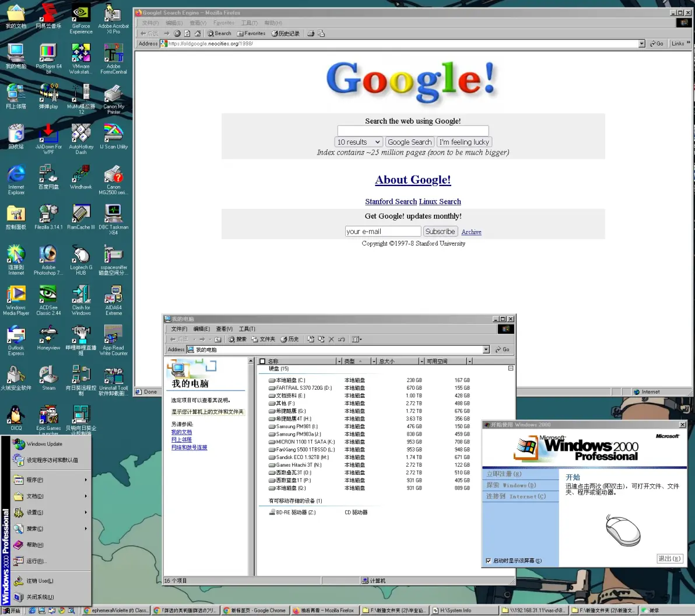Open the 可用空间 column dropdown arrow

point(469,362)
